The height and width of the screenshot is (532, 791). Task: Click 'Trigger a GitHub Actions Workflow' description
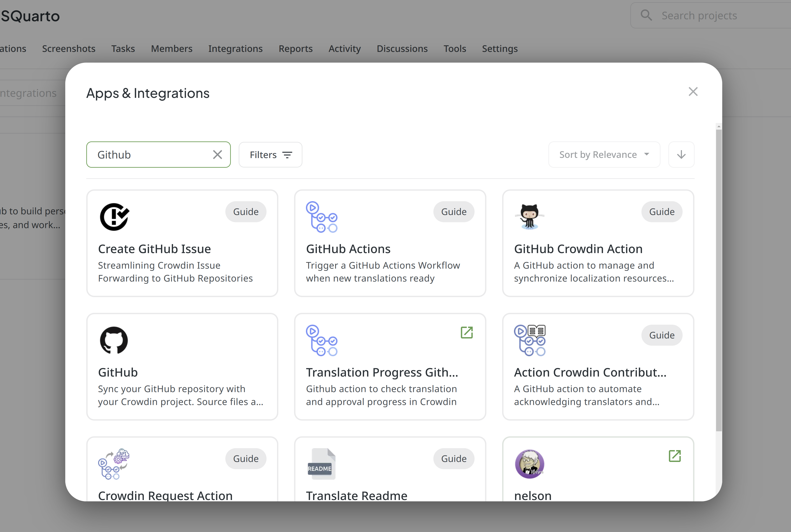[x=383, y=272]
